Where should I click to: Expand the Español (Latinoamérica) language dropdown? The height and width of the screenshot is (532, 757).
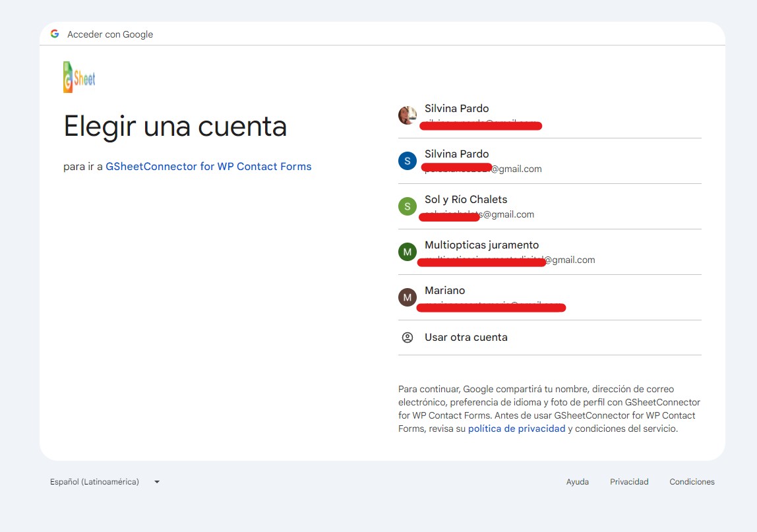105,482
